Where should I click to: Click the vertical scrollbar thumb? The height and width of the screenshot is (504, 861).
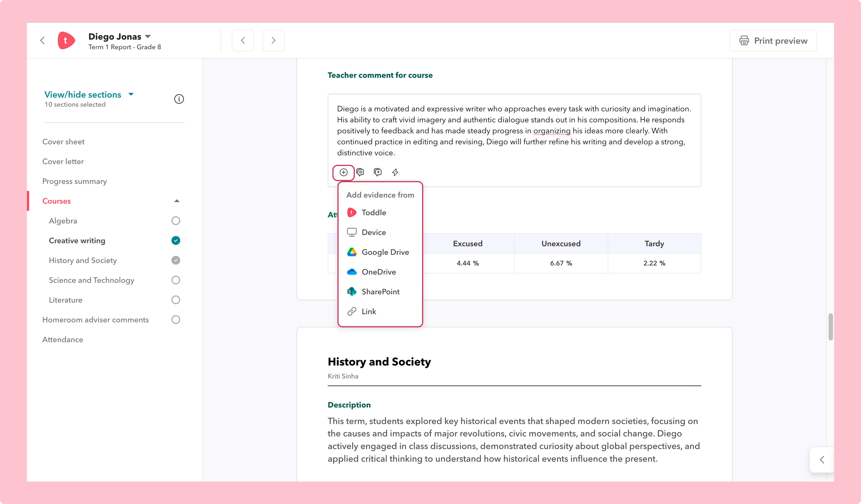pos(831,327)
